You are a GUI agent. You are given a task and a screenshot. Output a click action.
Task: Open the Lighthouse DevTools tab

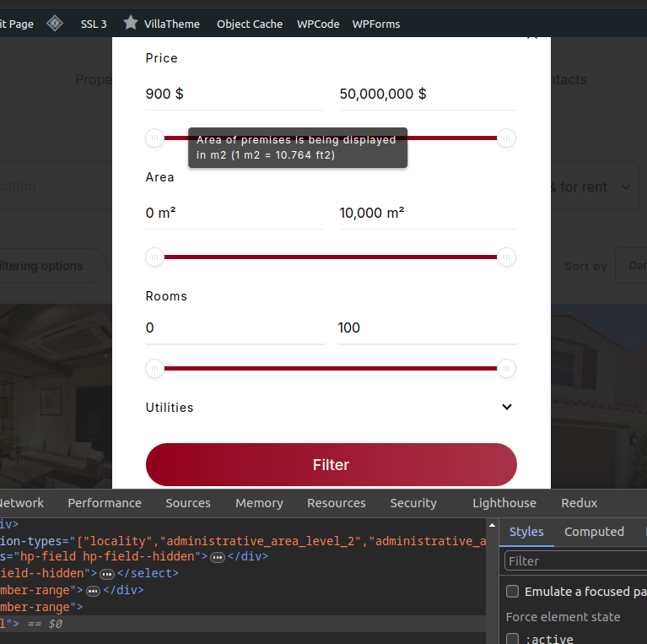pos(504,503)
